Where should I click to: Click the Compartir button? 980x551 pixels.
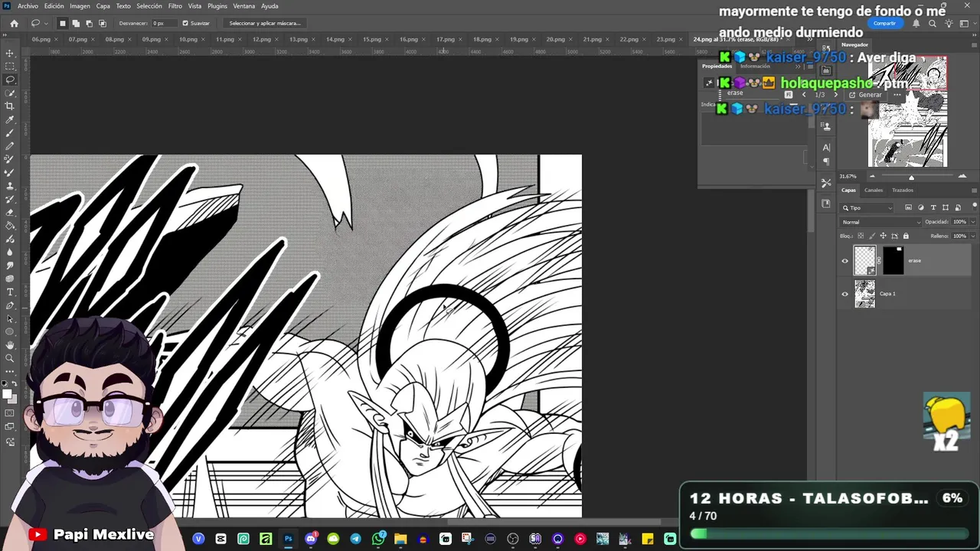[x=884, y=23]
